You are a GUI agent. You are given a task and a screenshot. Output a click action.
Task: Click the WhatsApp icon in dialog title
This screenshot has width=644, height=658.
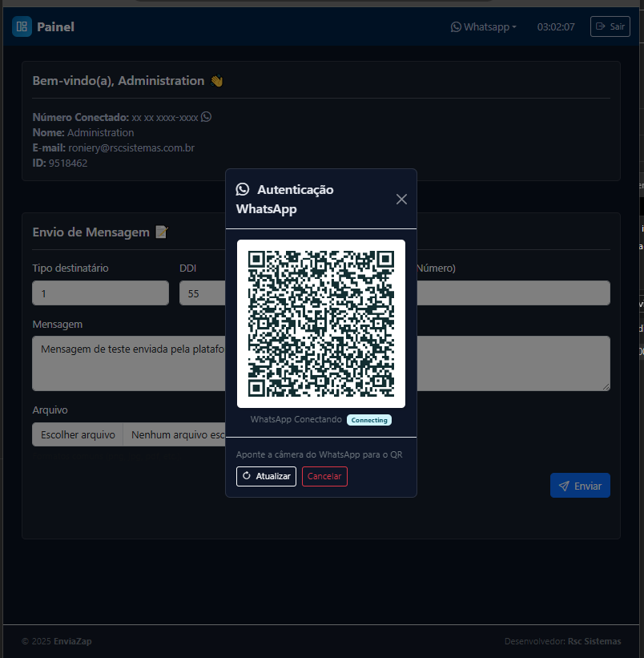point(243,190)
